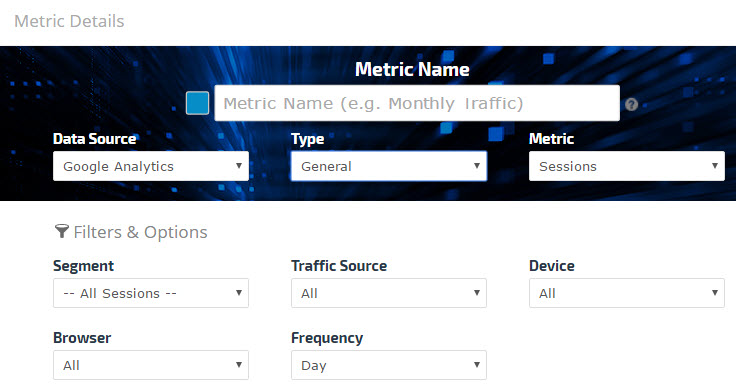Click the help question mark icon
Viewport: 736px width, 389px height.
coord(632,104)
